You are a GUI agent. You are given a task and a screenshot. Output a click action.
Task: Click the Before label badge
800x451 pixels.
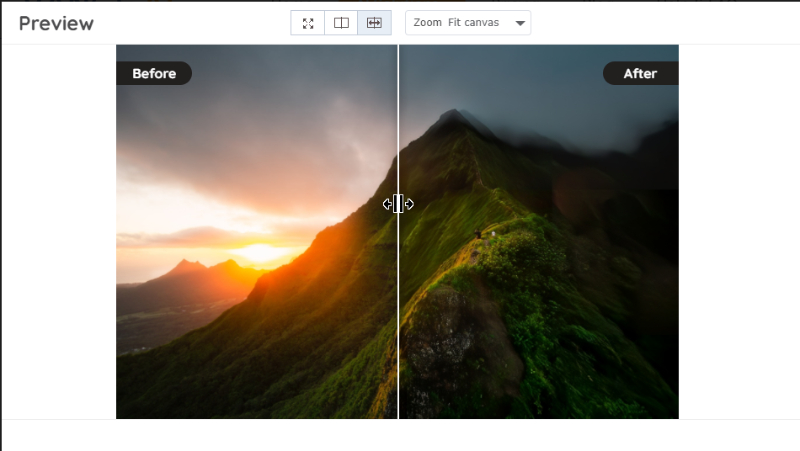(154, 73)
